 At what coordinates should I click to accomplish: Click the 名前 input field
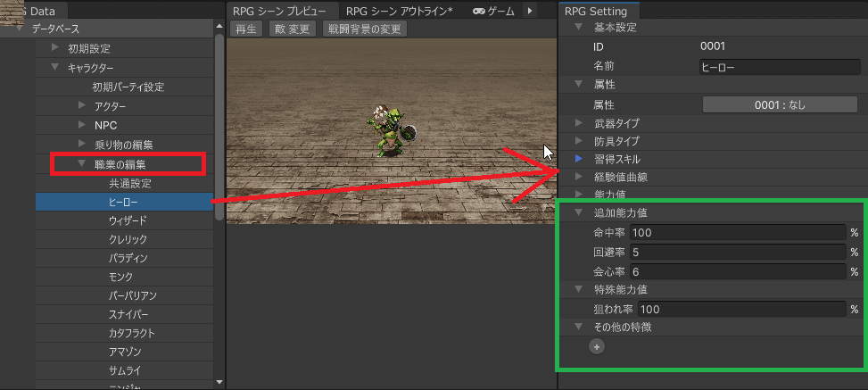click(x=779, y=66)
